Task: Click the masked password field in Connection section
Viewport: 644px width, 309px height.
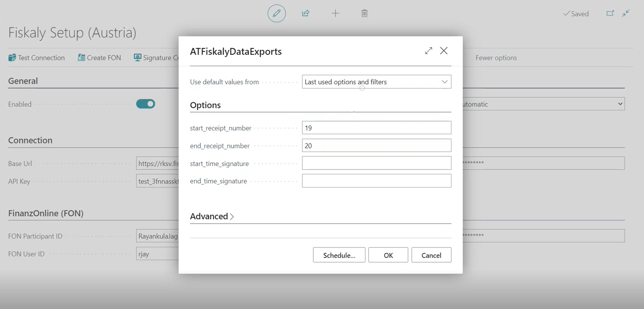Action: [x=544, y=163]
